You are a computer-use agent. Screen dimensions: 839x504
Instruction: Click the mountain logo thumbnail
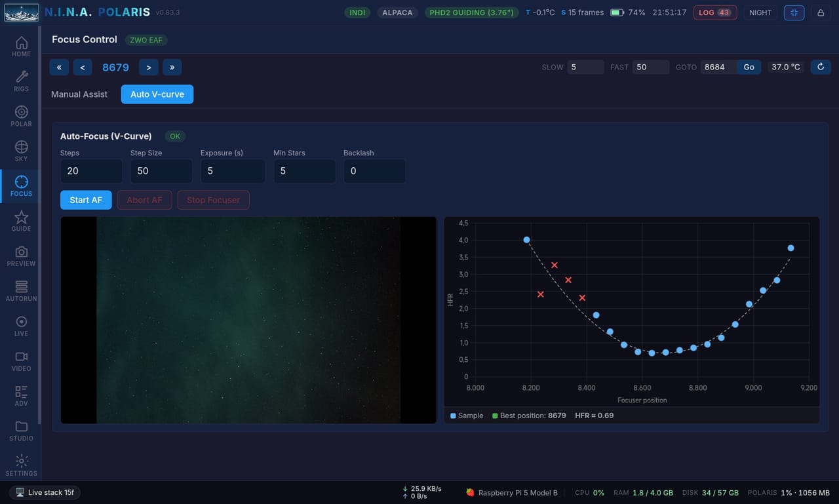click(x=22, y=12)
